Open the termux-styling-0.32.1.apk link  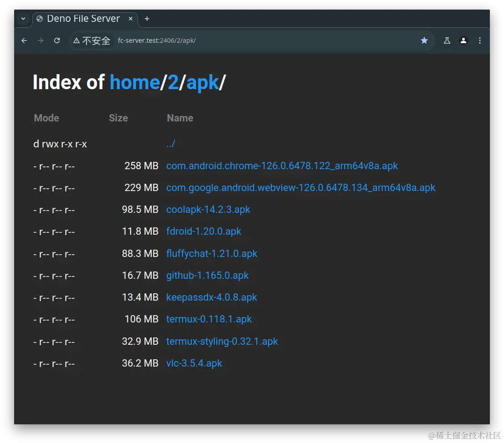pos(222,341)
